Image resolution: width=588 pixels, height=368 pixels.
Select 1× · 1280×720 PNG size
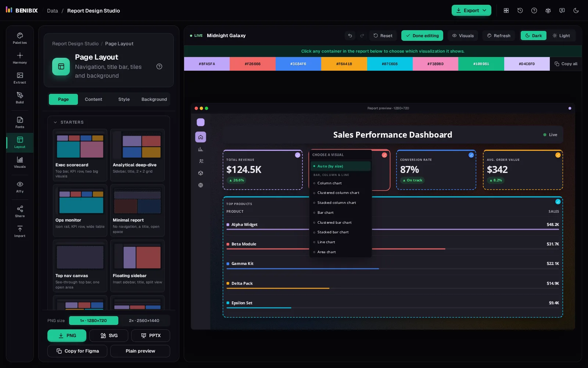(x=94, y=321)
